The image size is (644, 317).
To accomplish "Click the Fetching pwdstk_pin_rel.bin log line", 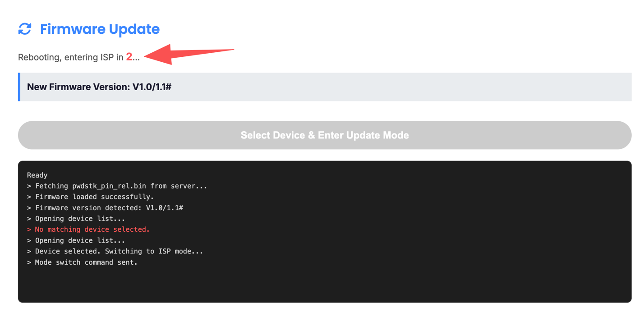I will [117, 186].
